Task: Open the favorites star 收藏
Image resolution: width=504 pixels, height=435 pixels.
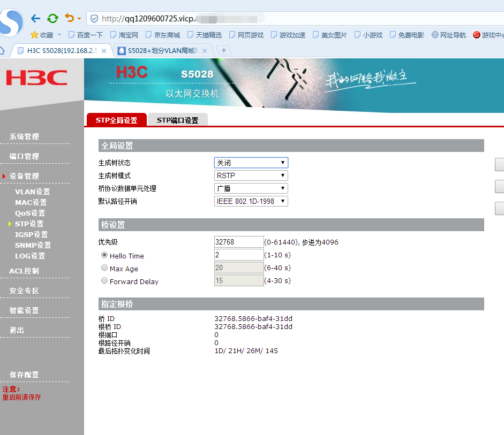Action: (42, 35)
